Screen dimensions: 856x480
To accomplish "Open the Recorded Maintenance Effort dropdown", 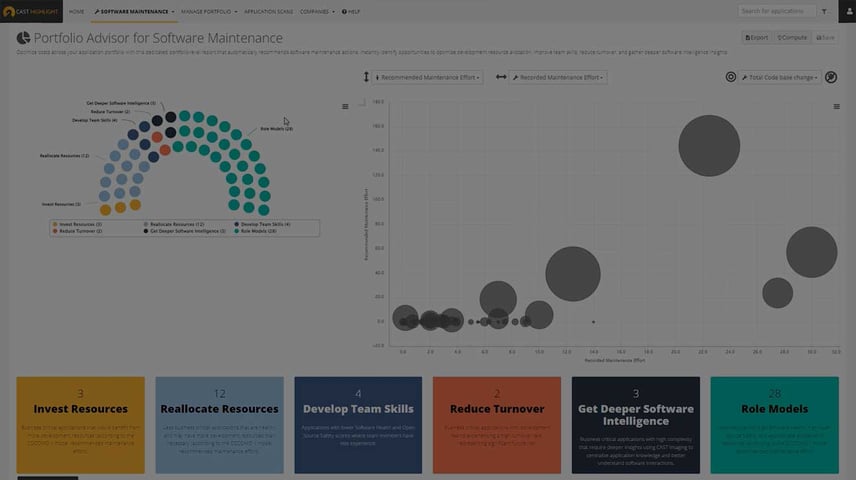I will coord(558,78).
